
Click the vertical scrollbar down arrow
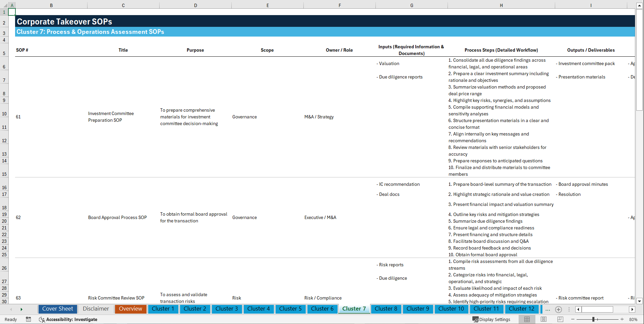[x=639, y=301]
